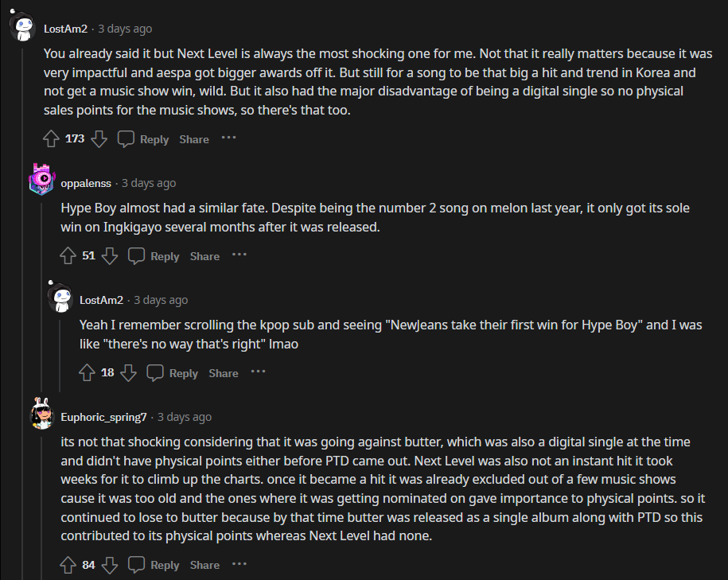Click oppalenss's pink avatar image
Image resolution: width=728 pixels, height=580 pixels.
(x=41, y=179)
